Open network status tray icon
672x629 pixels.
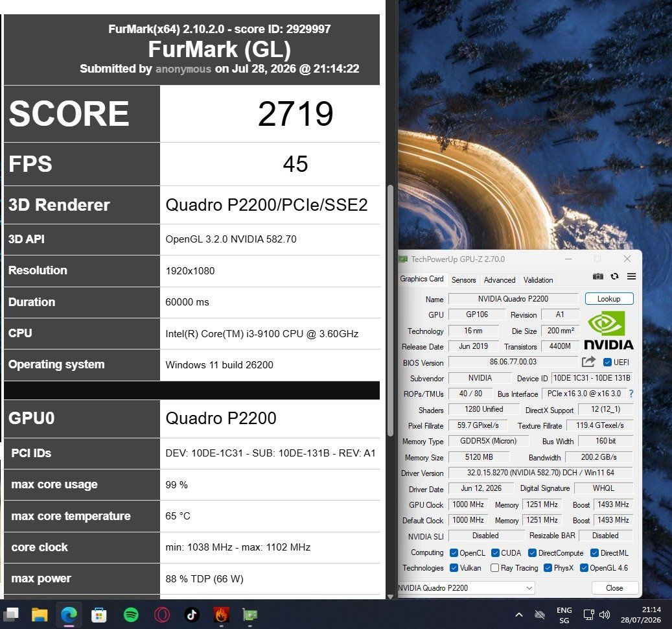pos(589,615)
